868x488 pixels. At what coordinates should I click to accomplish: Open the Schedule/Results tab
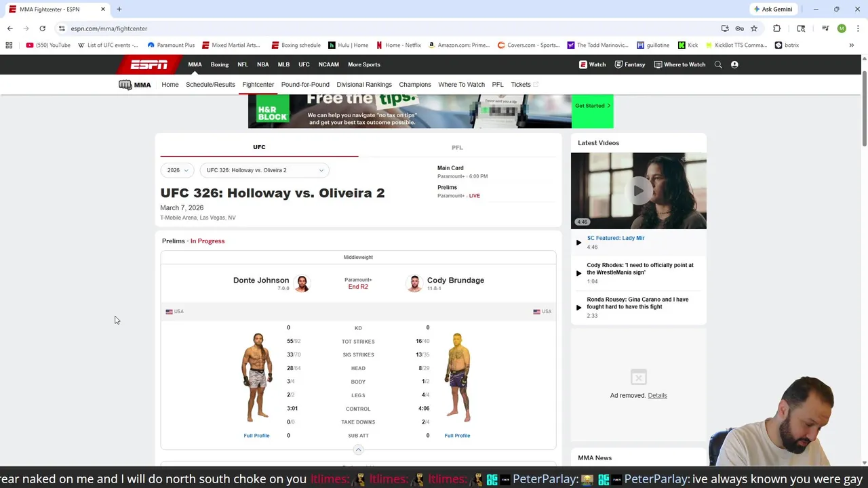[x=210, y=85]
